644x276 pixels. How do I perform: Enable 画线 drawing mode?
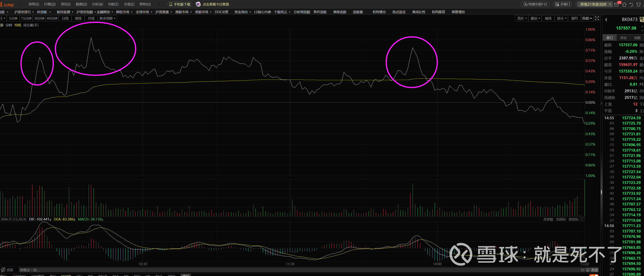pyautogui.click(x=548, y=18)
